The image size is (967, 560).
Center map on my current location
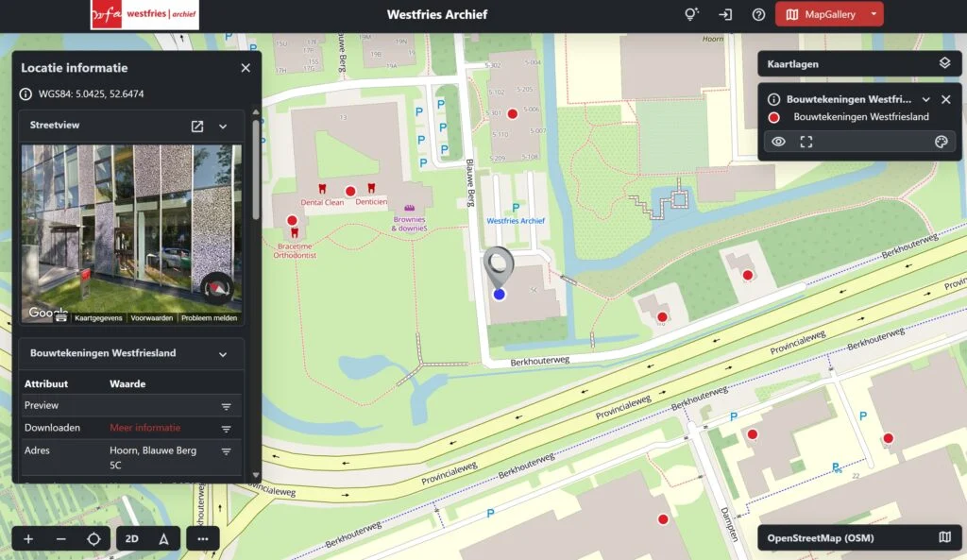[x=93, y=539]
